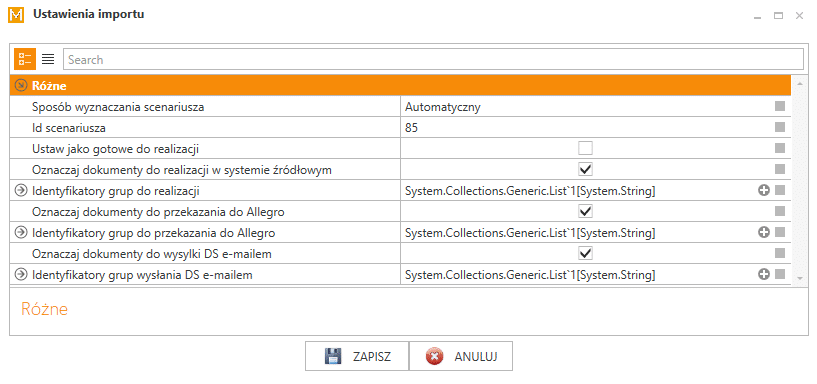Screen dimensions: 817x384
Task: Enable Ustaw jako gotowe do realizacji checkbox
Action: (585, 148)
